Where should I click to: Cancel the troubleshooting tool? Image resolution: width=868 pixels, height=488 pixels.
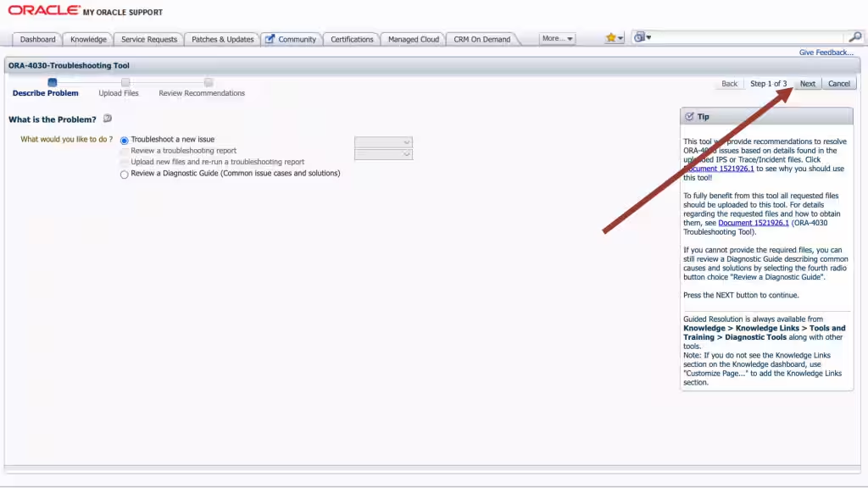pos(838,84)
